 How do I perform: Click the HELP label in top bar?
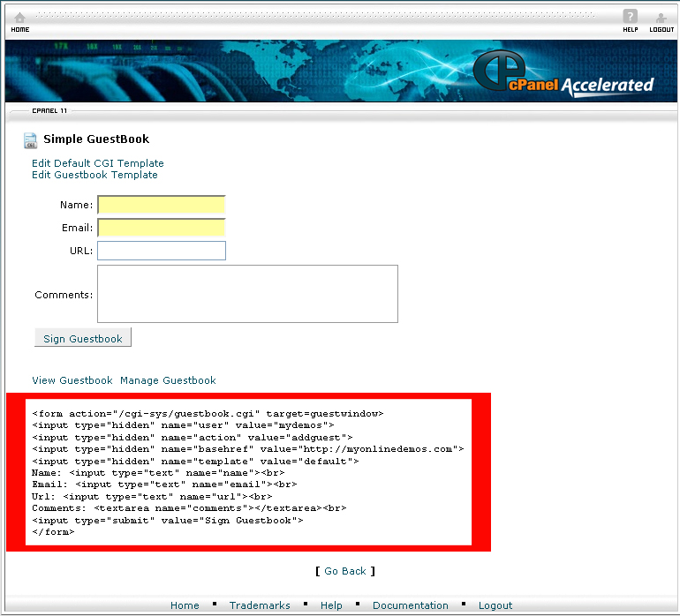(x=631, y=29)
